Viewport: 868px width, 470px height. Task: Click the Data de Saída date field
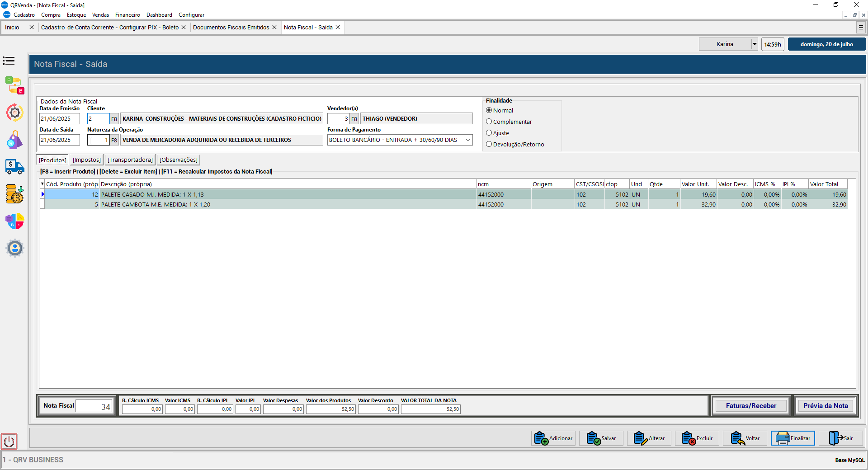pyautogui.click(x=59, y=140)
